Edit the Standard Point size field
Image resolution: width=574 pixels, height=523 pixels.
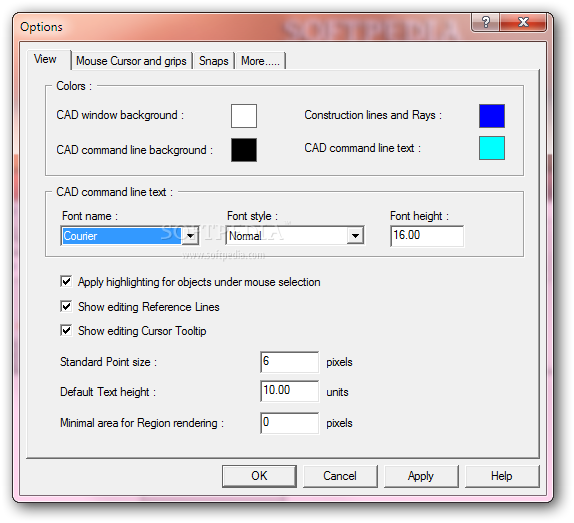(290, 362)
